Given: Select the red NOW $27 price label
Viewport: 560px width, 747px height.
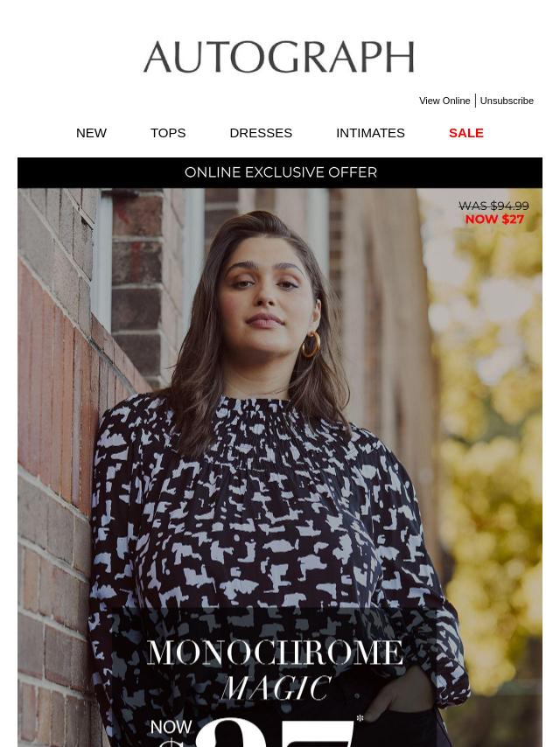Looking at the screenshot, I should 494,220.
